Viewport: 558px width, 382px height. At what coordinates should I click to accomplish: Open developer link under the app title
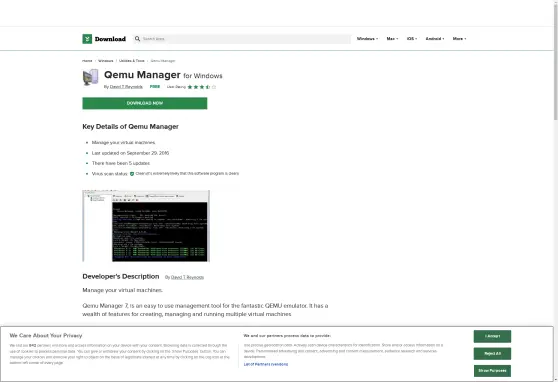click(126, 87)
